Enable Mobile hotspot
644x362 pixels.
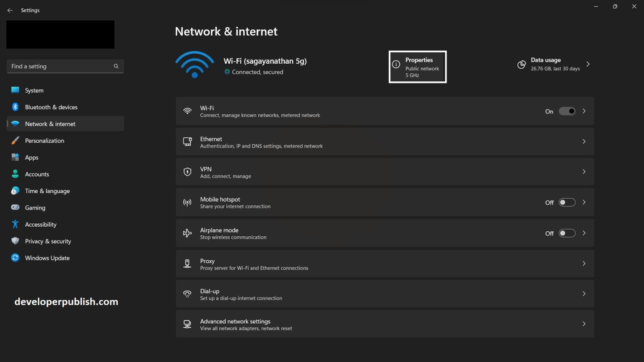pyautogui.click(x=567, y=202)
